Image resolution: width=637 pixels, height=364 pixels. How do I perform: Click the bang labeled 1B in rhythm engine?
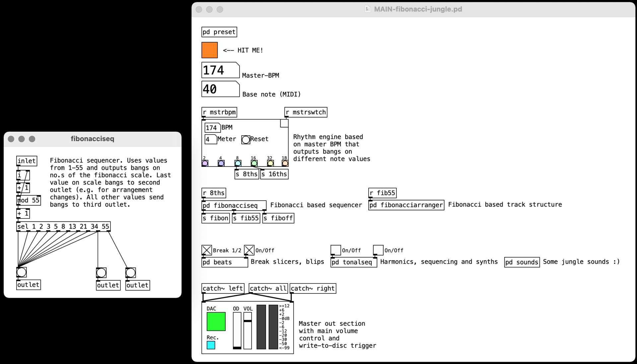tap(285, 163)
